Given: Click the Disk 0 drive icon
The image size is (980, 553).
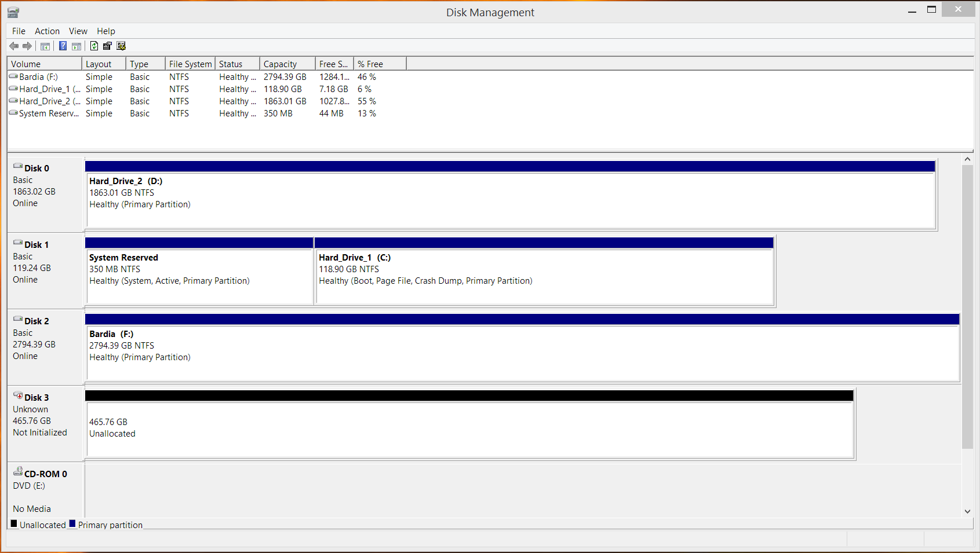Looking at the screenshot, I should 18,167.
